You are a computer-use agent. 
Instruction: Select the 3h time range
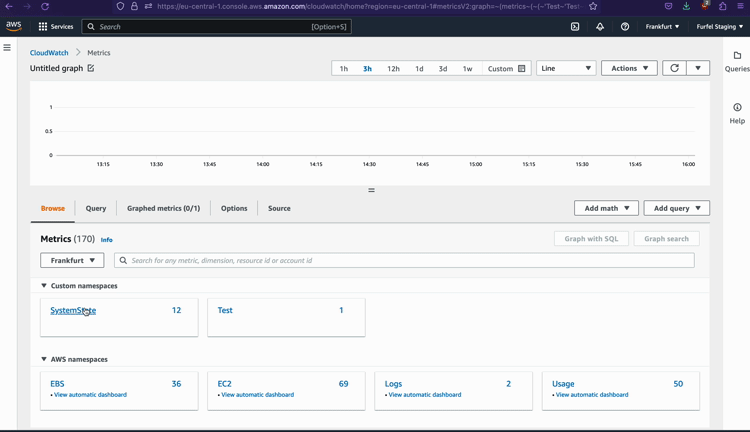[x=367, y=68]
